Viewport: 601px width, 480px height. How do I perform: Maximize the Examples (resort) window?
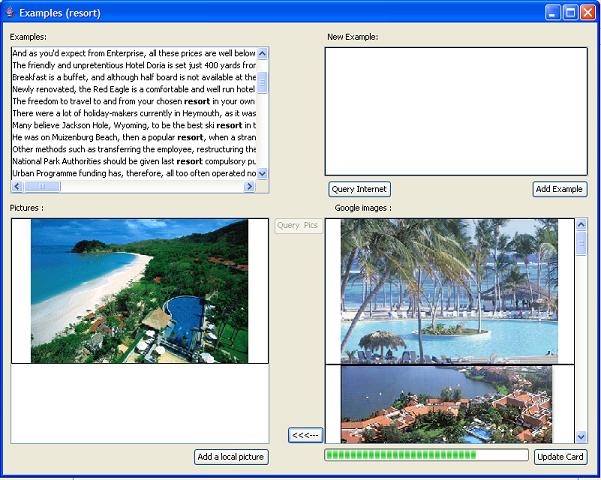570,12
